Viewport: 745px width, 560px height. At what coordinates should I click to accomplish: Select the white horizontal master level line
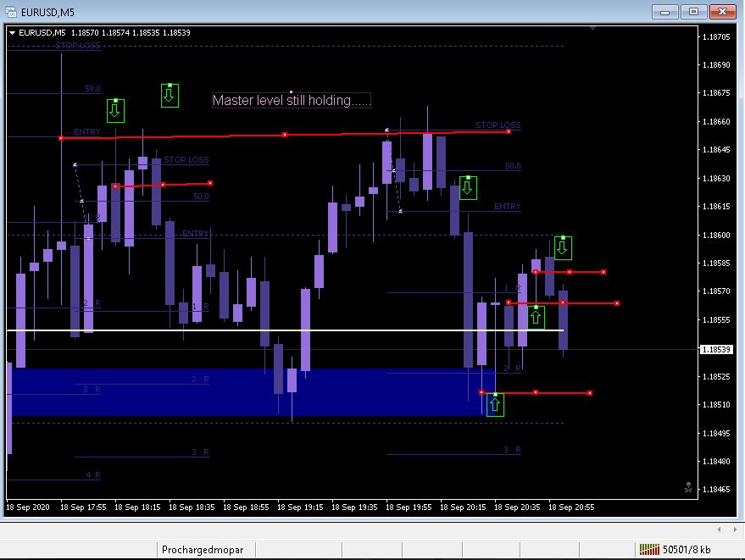(x=285, y=330)
